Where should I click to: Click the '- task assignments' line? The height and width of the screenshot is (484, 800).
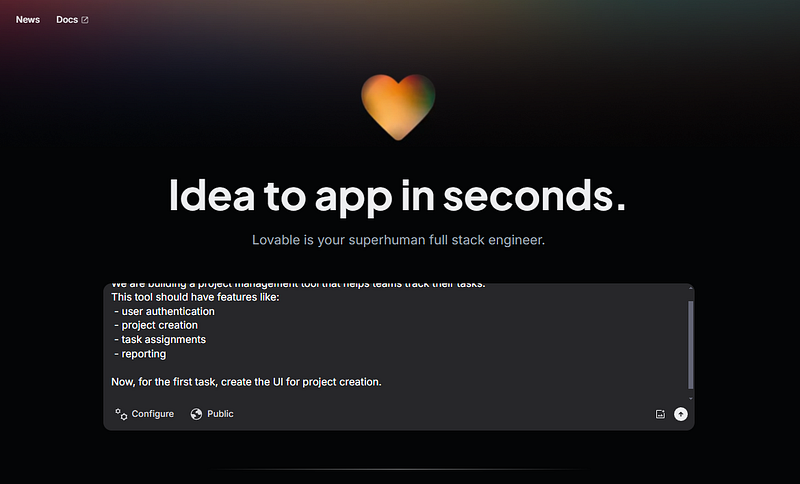[x=160, y=339]
